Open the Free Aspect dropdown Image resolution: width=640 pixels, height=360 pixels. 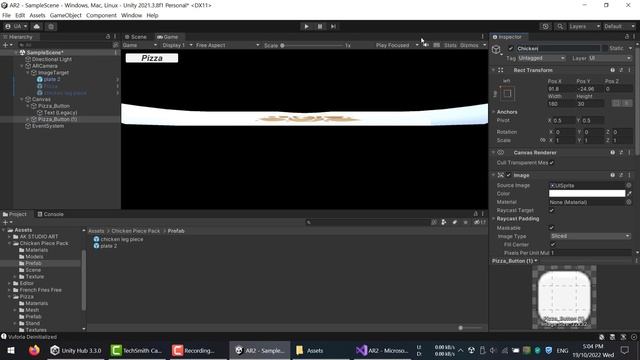point(227,45)
